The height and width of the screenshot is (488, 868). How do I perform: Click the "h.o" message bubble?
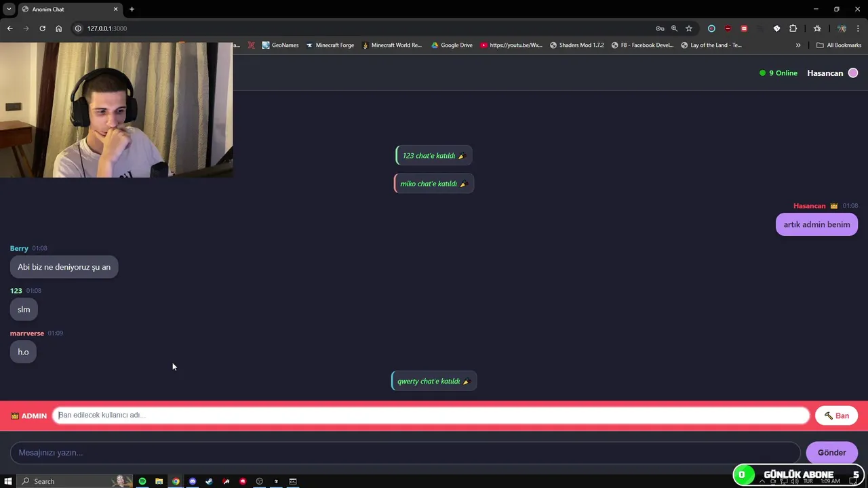click(23, 352)
